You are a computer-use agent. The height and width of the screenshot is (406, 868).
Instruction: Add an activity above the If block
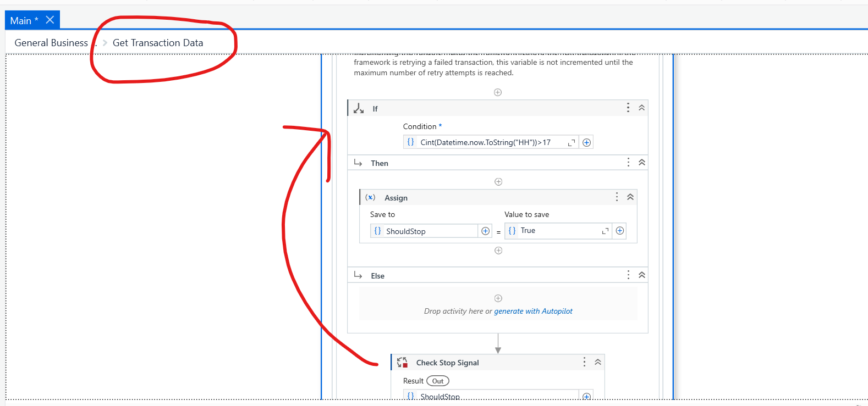coord(498,92)
